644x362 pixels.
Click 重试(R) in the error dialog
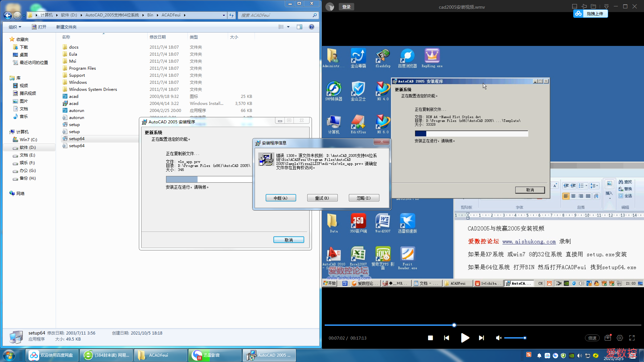322,198
